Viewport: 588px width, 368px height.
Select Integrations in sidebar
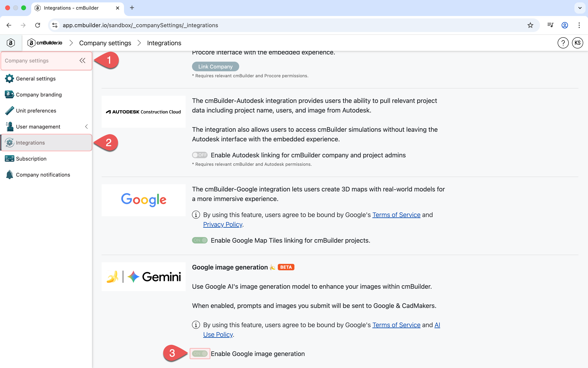[x=46, y=143]
